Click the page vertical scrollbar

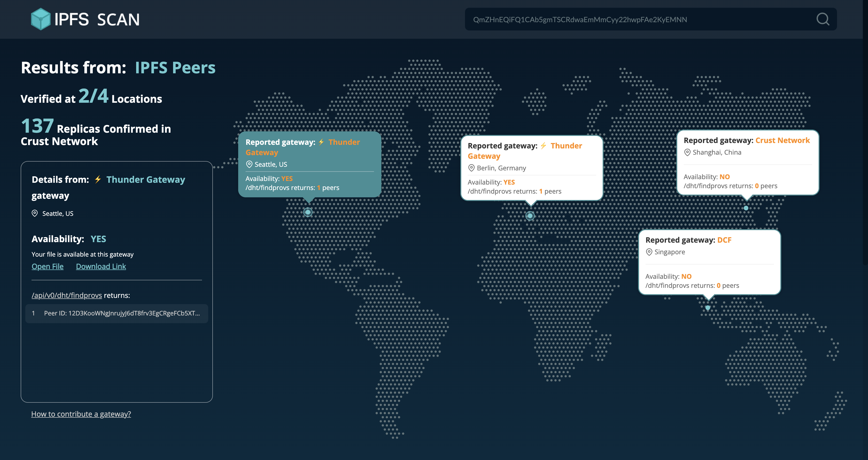865,133
